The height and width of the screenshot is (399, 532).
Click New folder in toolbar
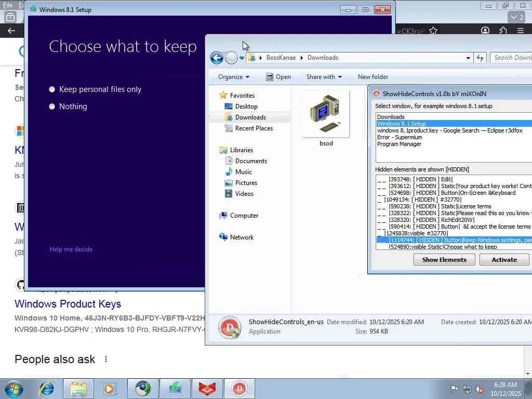click(373, 77)
